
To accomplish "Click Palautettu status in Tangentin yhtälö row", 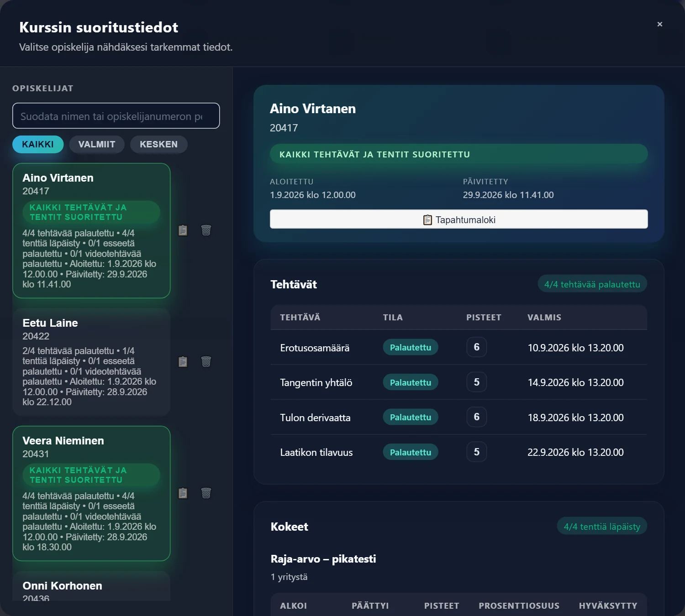I will click(x=411, y=382).
